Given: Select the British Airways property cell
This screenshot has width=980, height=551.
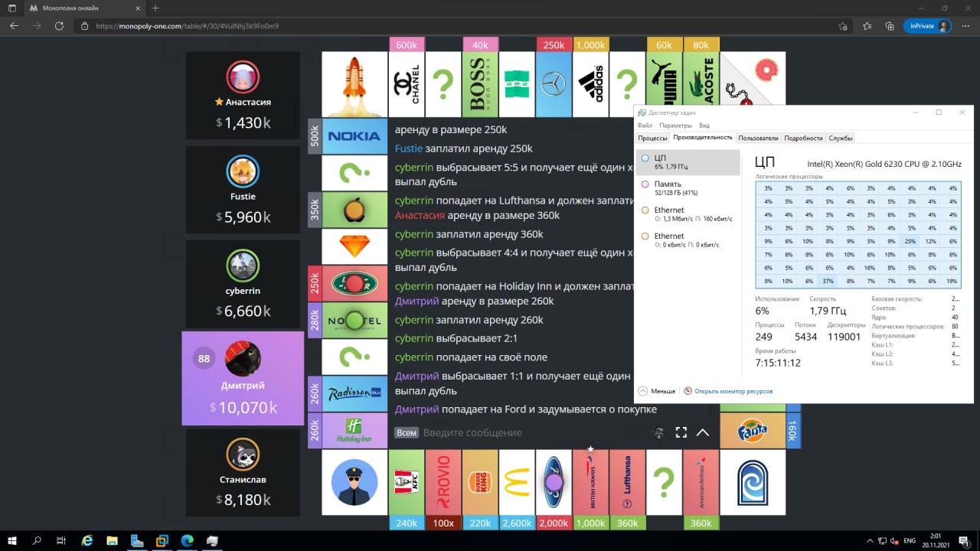Looking at the screenshot, I should pyautogui.click(x=590, y=482).
